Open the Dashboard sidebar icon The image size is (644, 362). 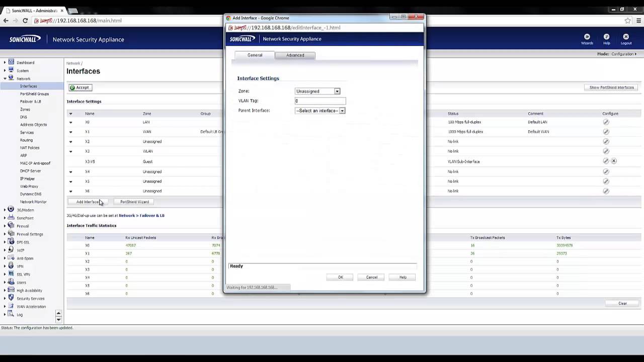[11, 62]
